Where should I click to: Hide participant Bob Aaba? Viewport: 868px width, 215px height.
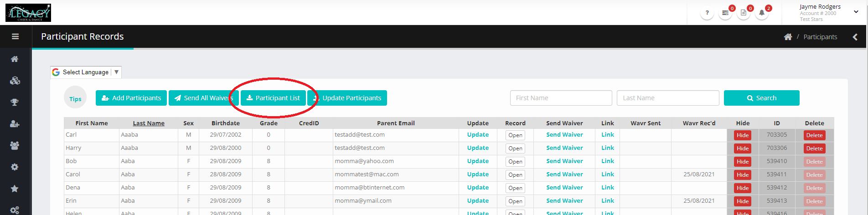click(743, 162)
